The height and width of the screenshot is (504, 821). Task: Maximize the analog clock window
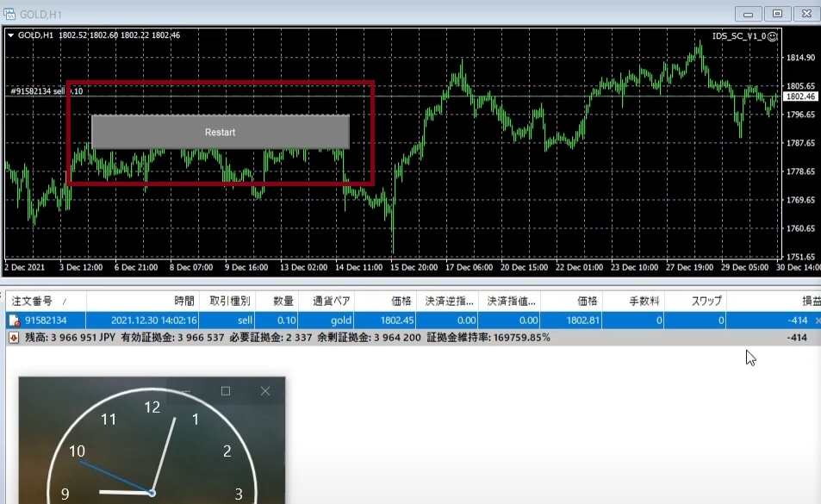click(226, 391)
